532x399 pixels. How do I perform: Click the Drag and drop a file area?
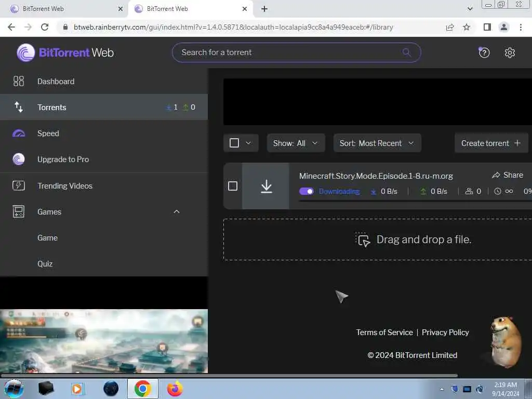pyautogui.click(x=378, y=240)
